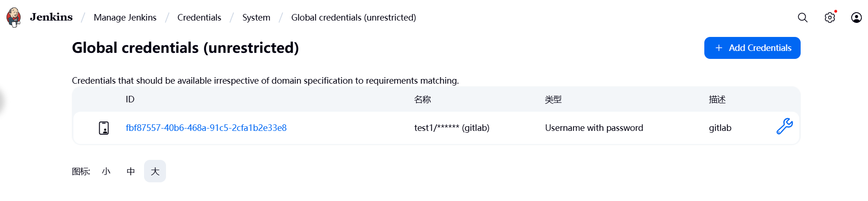
Task: Sort by the ID column header
Action: click(130, 100)
